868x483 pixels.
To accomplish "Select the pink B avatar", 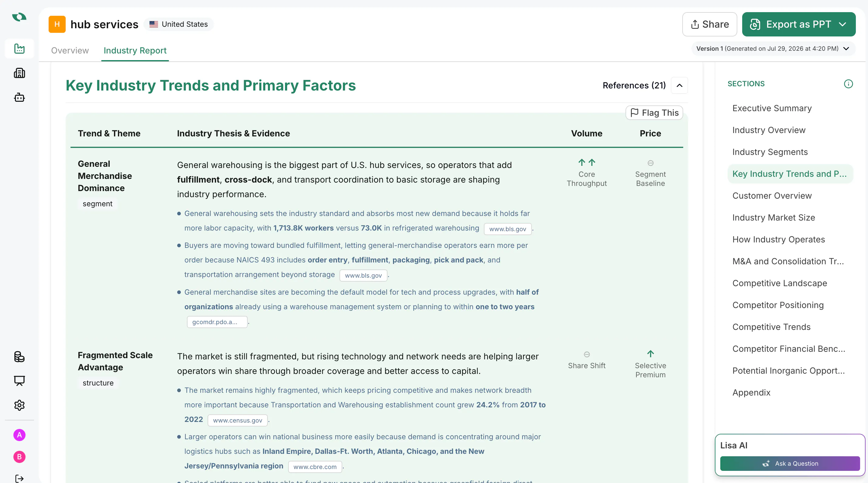I will coord(19,457).
